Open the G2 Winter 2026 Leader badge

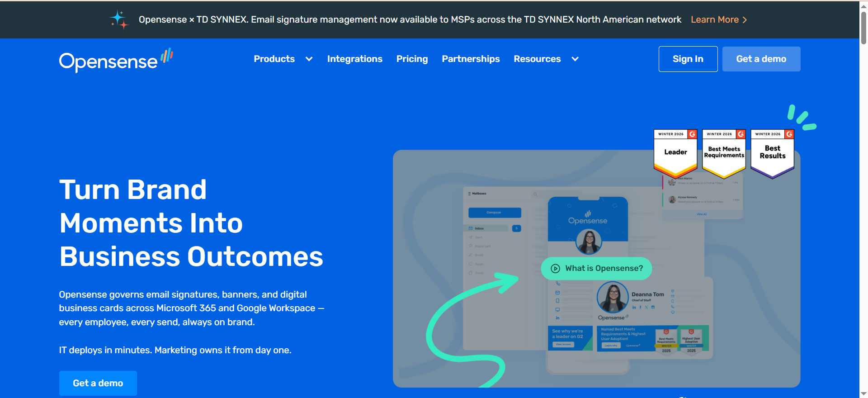coord(675,153)
